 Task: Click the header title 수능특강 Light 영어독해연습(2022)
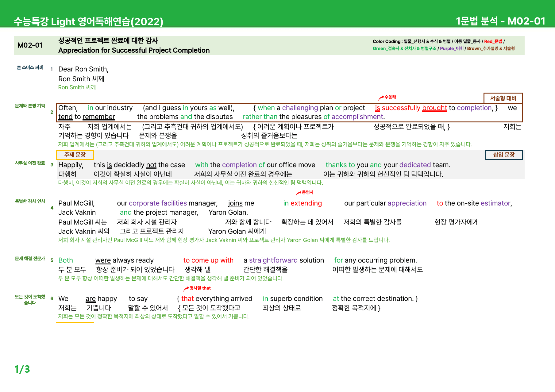[x=88, y=21]
